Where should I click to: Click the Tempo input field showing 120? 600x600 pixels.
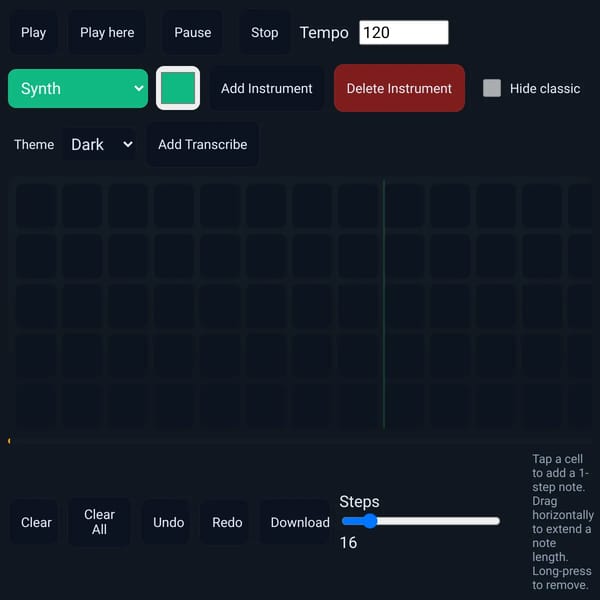[404, 33]
